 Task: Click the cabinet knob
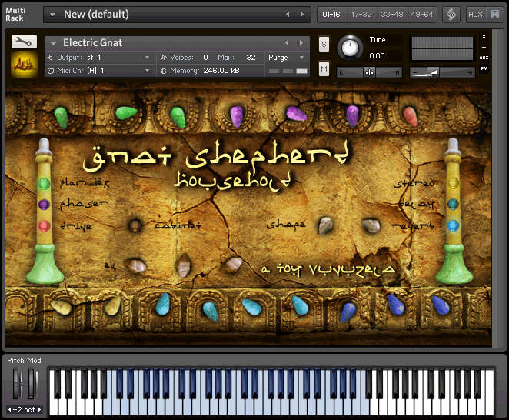pos(135,226)
